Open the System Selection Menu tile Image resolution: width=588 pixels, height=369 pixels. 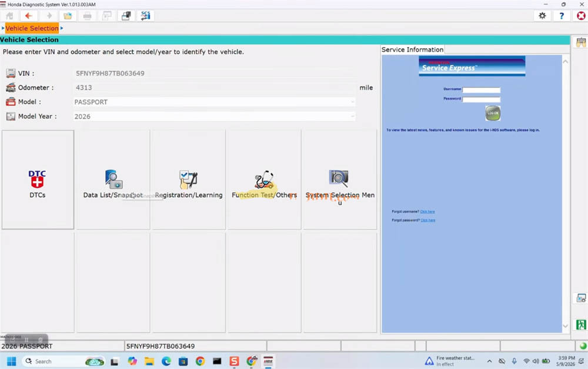[340, 179]
